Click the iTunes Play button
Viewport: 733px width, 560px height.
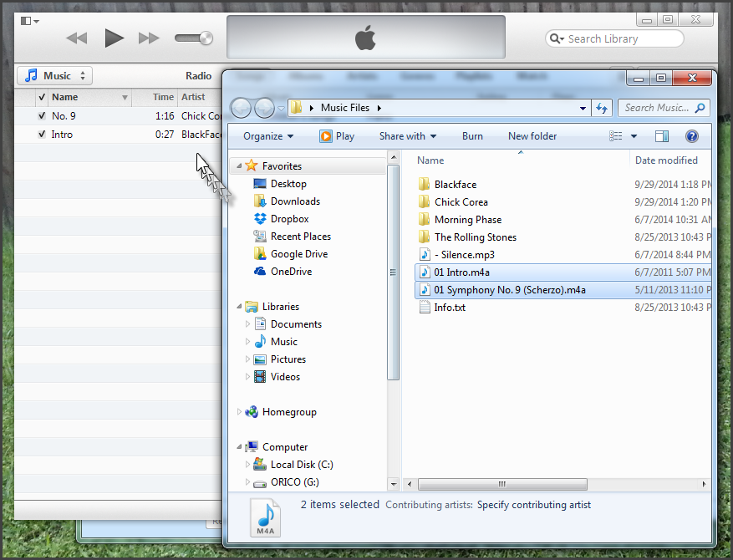coord(114,38)
